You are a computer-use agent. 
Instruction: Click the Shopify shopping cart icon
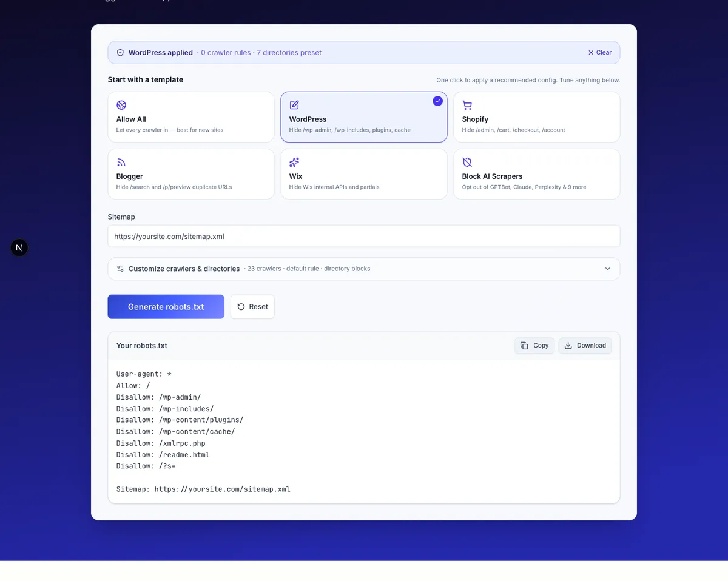point(467,105)
